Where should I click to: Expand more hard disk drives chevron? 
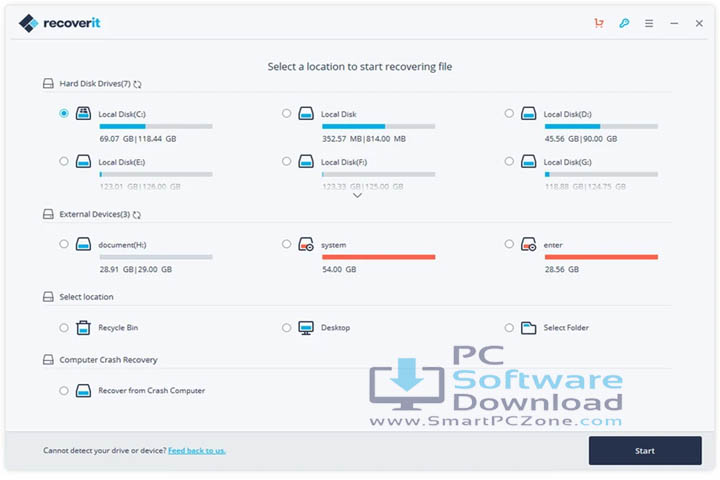tap(357, 196)
